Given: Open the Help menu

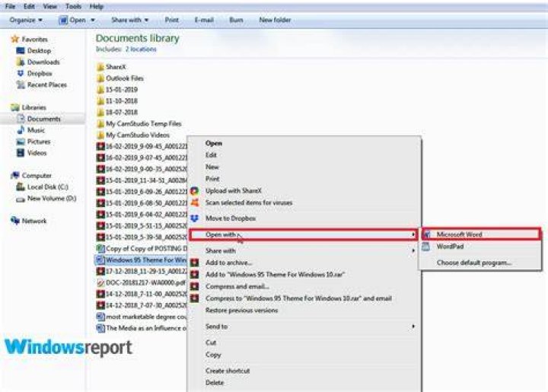Looking at the screenshot, I should (x=97, y=6).
